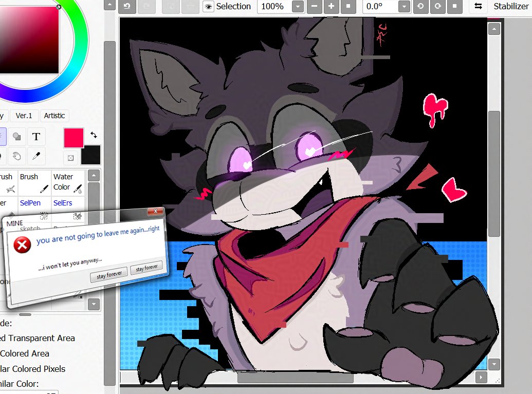Click the pink foreground color swatch

74,138
